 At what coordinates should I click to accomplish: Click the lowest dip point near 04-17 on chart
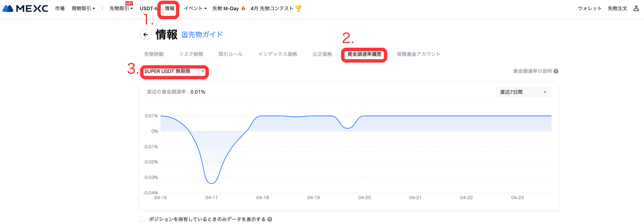(212, 183)
